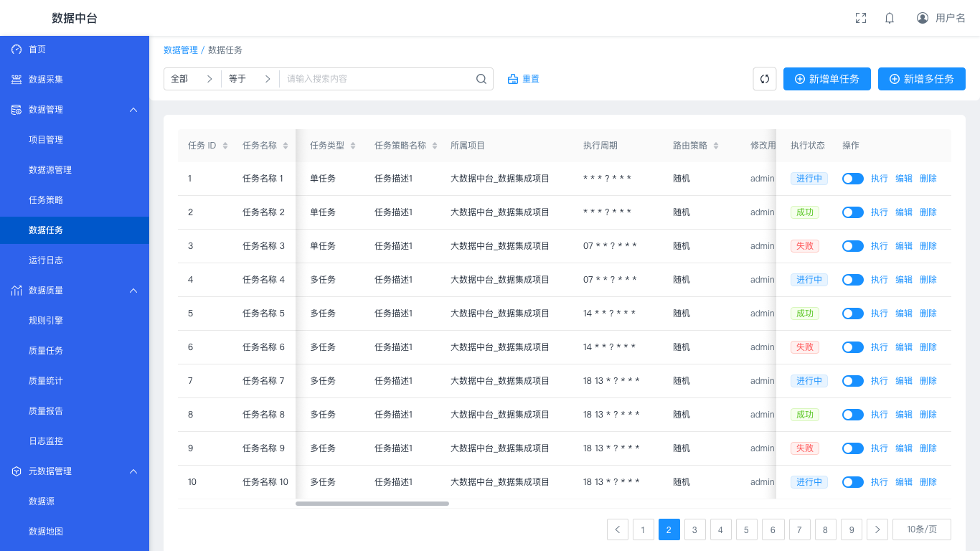
Task: Sort by 任务 ID column arrows
Action: coord(225,146)
